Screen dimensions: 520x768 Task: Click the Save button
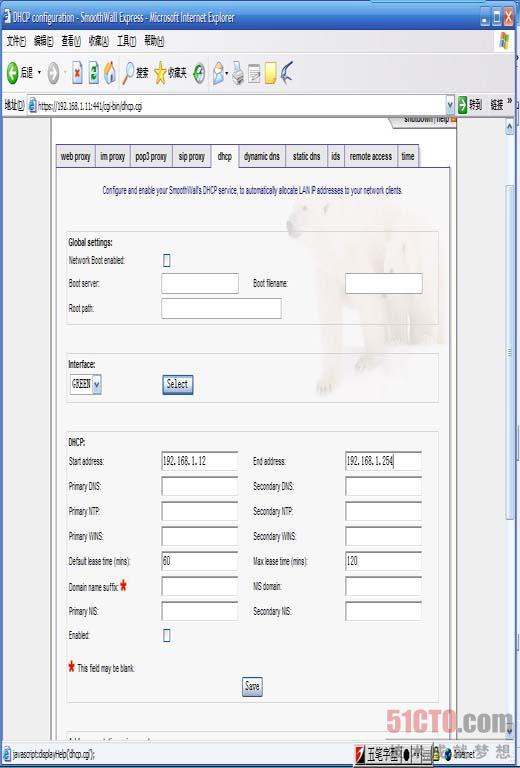coord(252,687)
